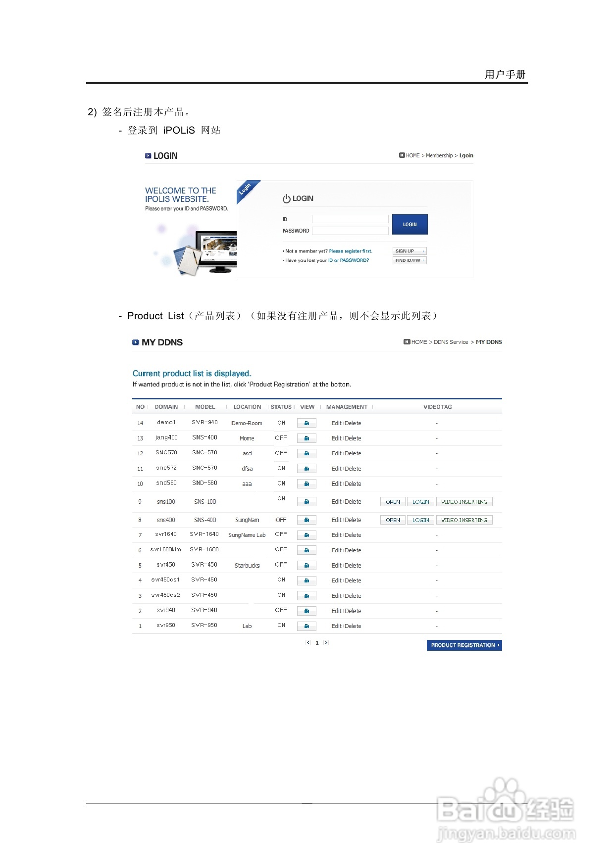Click Delete for demo1
Screen dimensions: 614x868
tap(353, 423)
